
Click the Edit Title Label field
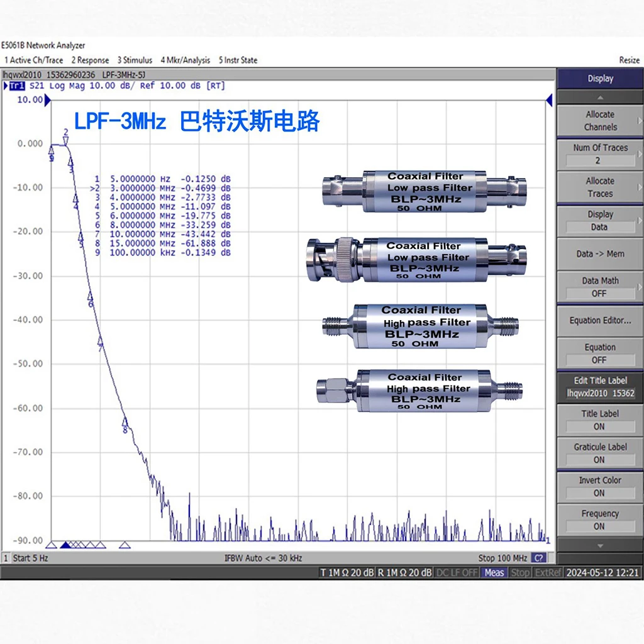point(599,387)
